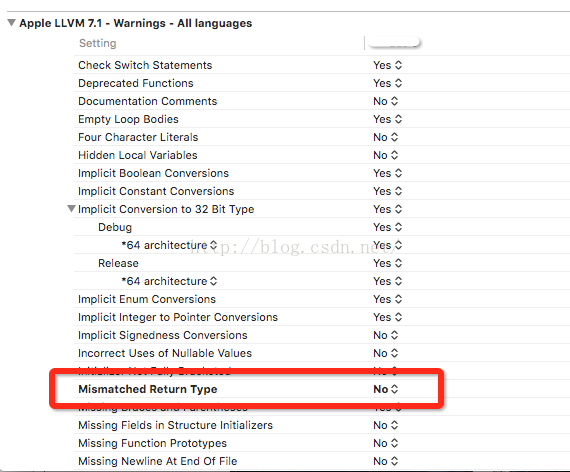This screenshot has width=570, height=472.
Task: Open Implicit Boolean Conversions value dropdown
Action: point(388,173)
